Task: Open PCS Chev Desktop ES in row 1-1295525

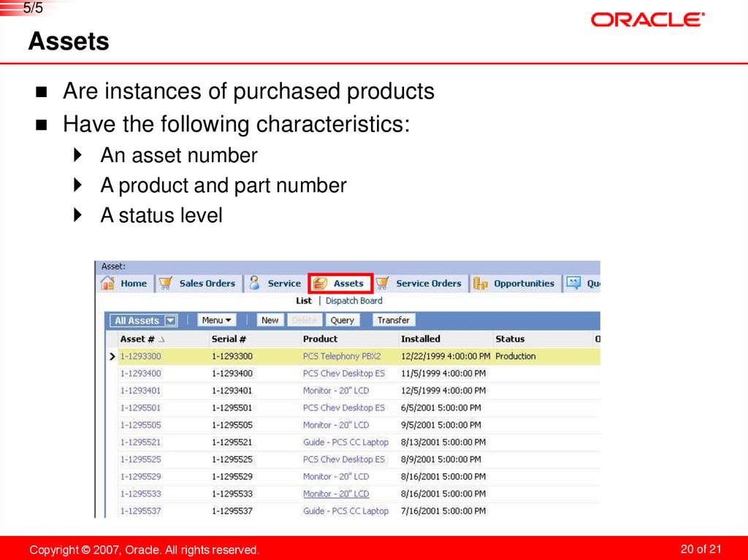Action: (343, 459)
